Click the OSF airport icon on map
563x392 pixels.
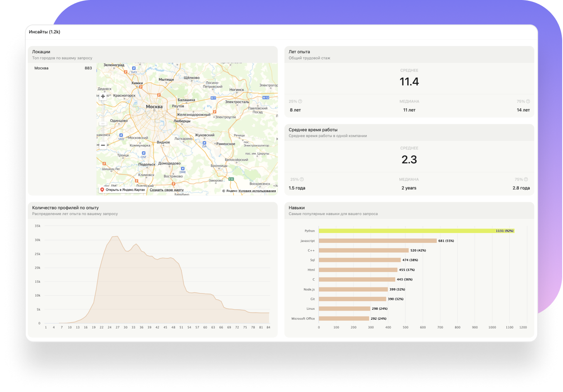point(143,153)
